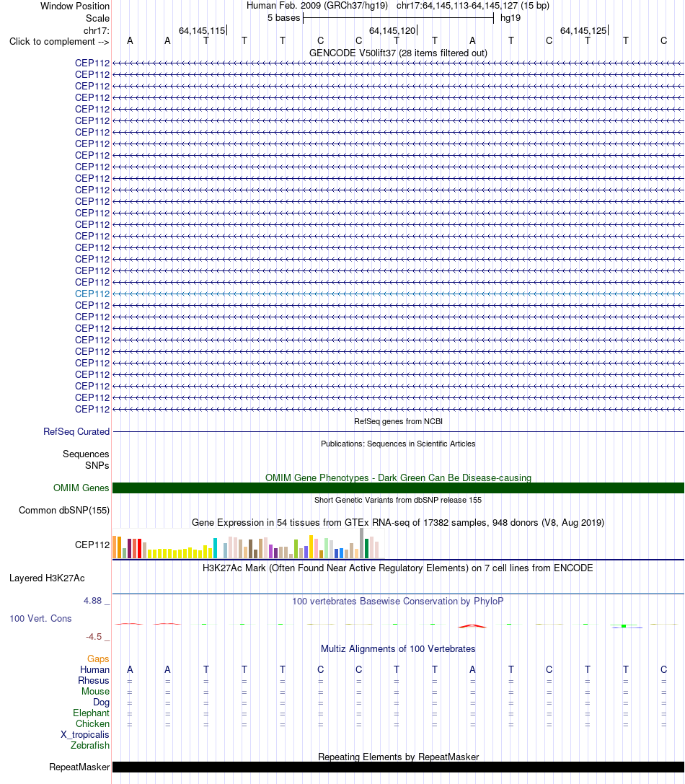Click the RefSeq Curated track label
This screenshot has width=685, height=784.
pos(76,431)
